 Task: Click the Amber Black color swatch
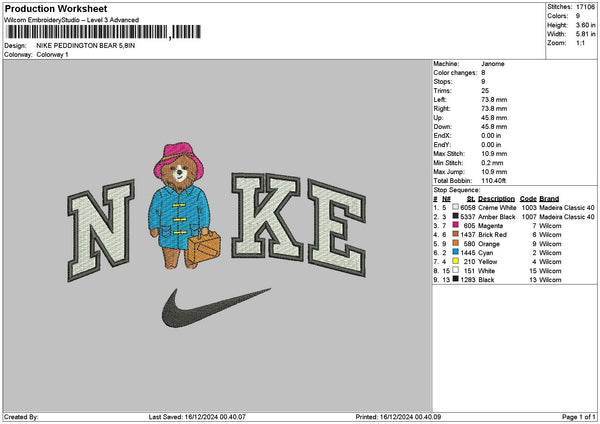pyautogui.click(x=455, y=216)
